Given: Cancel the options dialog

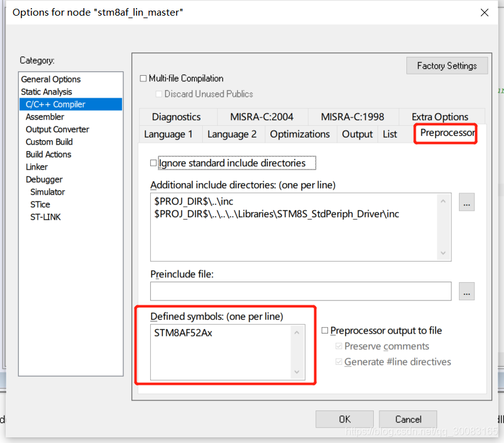Looking at the screenshot, I should pos(408,419).
